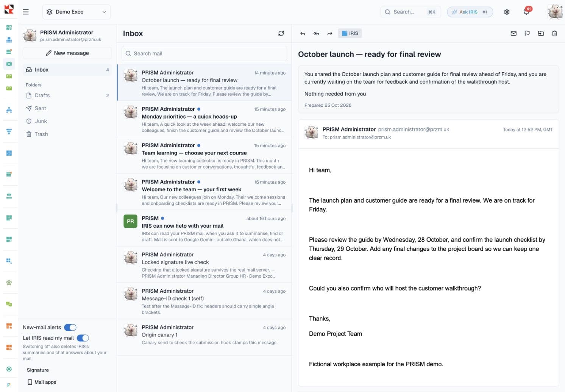Open the Signature settings
This screenshot has width=565, height=392.
click(x=38, y=370)
